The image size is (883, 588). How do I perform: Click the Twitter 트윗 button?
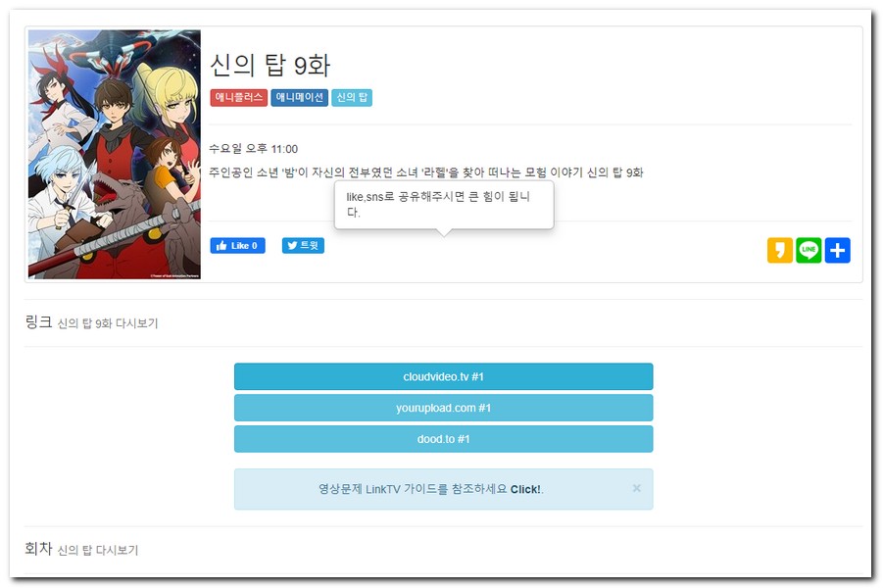(x=303, y=246)
